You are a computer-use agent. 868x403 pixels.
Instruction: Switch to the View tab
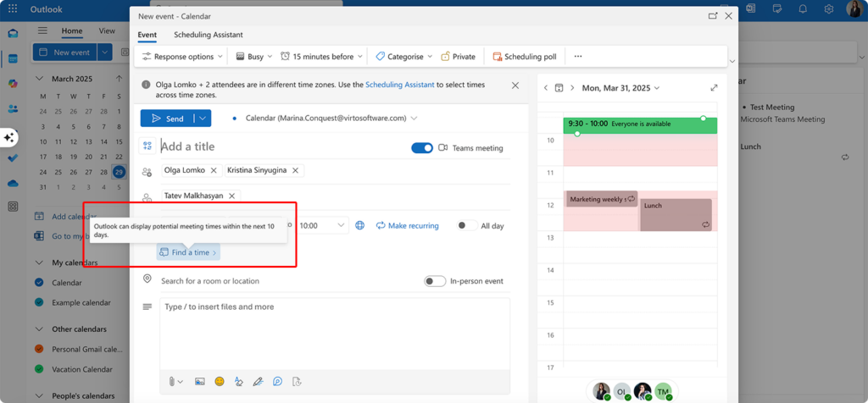[x=107, y=31]
